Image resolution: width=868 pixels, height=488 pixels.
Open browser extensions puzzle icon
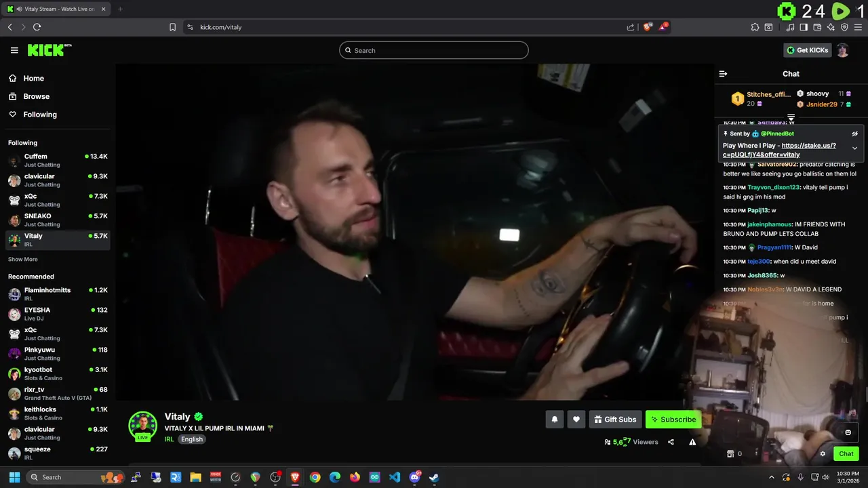[755, 27]
